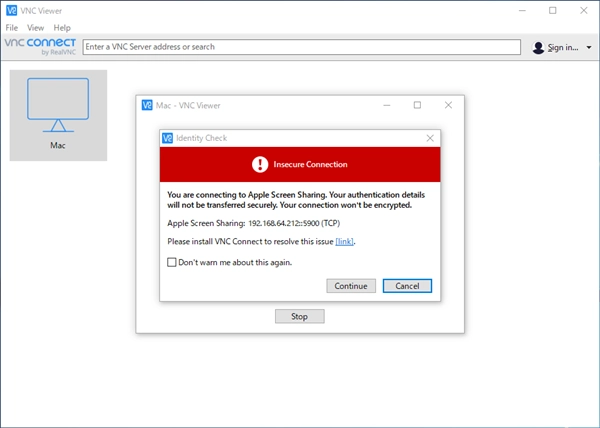Screen dimensions: 600x428
Task: Click the Continue button
Action: (351, 286)
